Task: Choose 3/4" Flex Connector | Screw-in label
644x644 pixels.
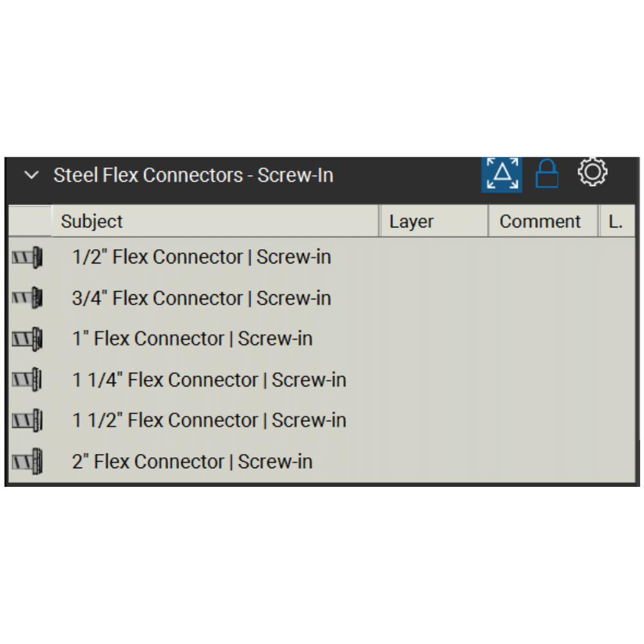Action: tap(202, 298)
